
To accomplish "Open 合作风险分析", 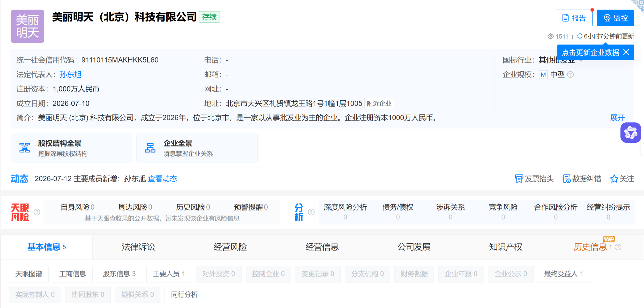I will (x=556, y=212).
